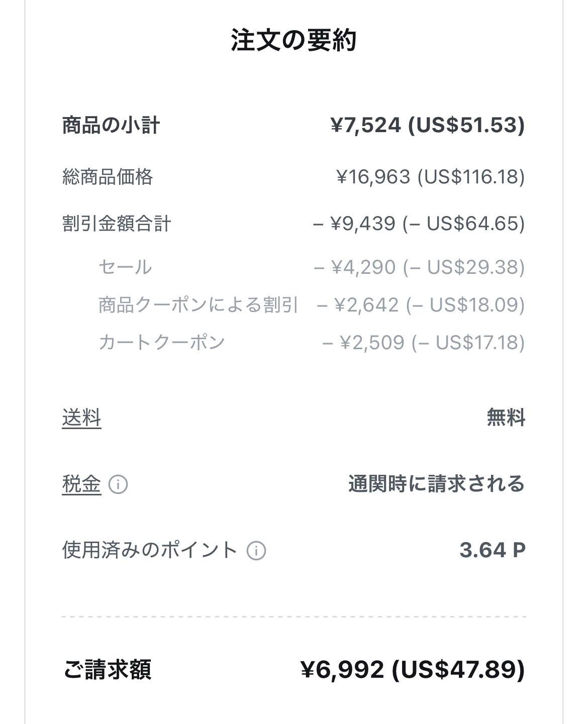Click the 商品クーポンによる割引 label
This screenshot has width=588, height=724.
click(x=198, y=305)
